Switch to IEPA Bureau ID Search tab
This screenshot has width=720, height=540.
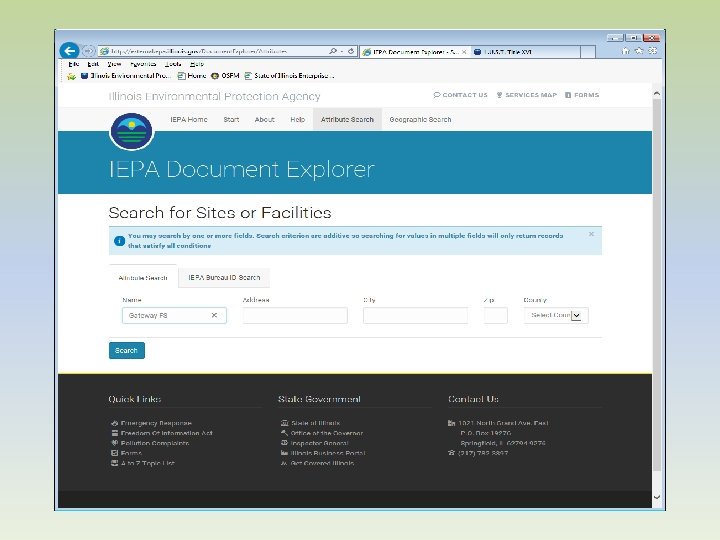tap(224, 278)
